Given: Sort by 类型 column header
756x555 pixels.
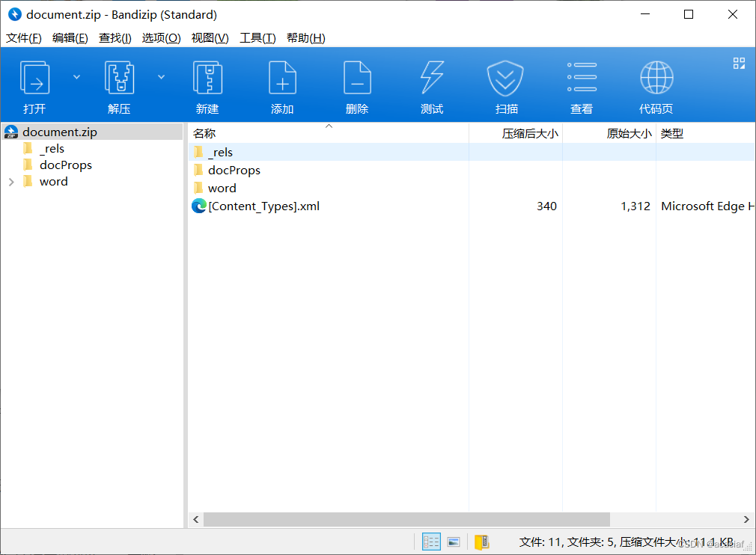Looking at the screenshot, I should click(x=705, y=133).
